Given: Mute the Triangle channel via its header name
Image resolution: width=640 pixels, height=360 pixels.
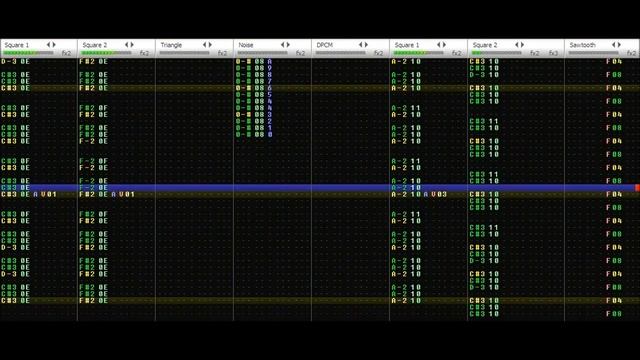Looking at the screenshot, I should (171, 45).
